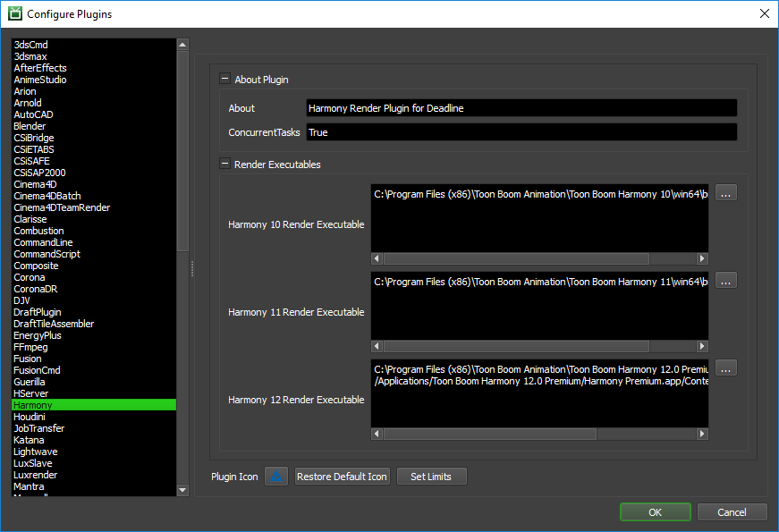Select FusionCmd plugin

coord(93,370)
